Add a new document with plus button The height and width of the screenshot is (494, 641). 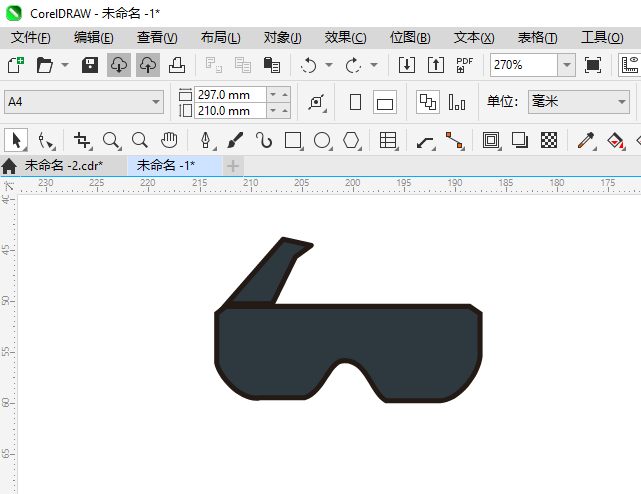232,165
